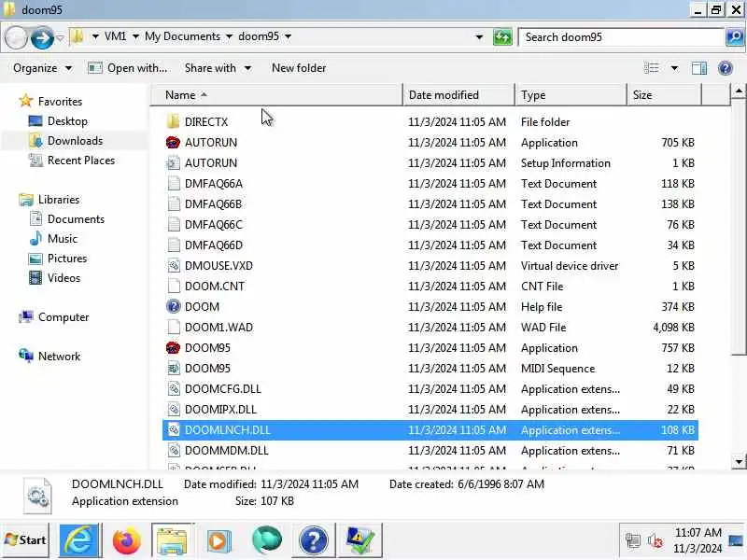Select the DOOM Help file icon
Screen dimensions: 747x560
coord(174,306)
